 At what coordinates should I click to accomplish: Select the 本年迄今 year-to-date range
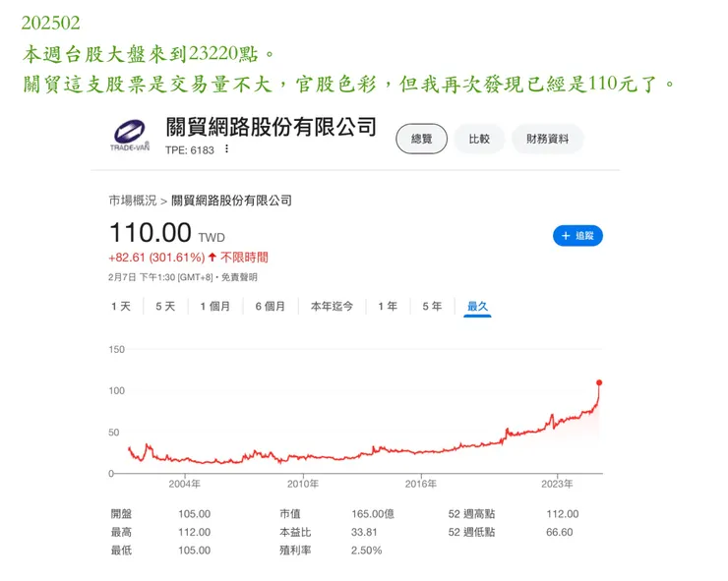coord(332,307)
